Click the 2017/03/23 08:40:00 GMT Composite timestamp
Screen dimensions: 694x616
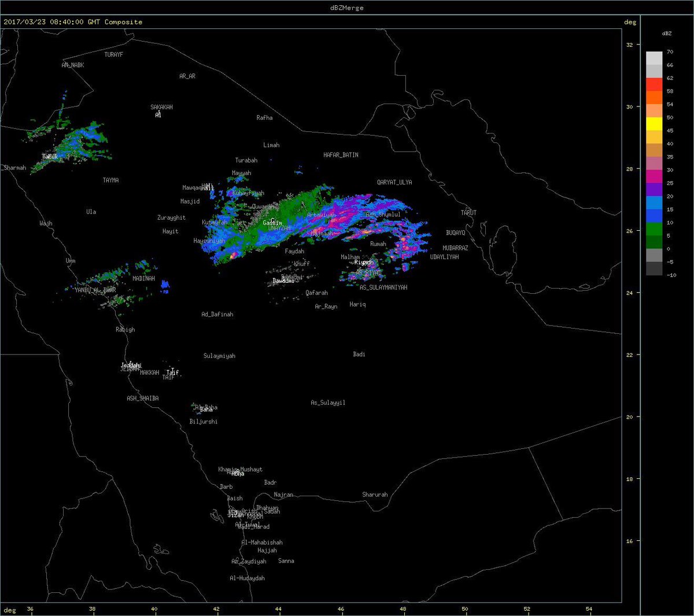point(73,22)
